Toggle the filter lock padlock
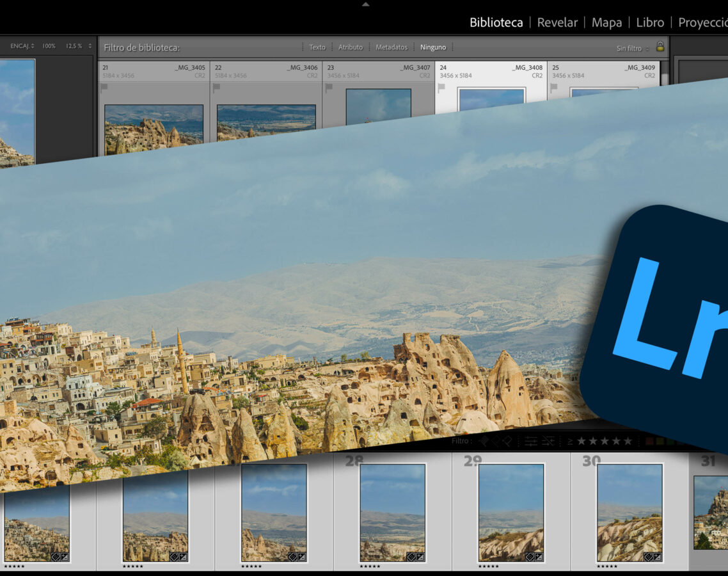 coord(660,46)
